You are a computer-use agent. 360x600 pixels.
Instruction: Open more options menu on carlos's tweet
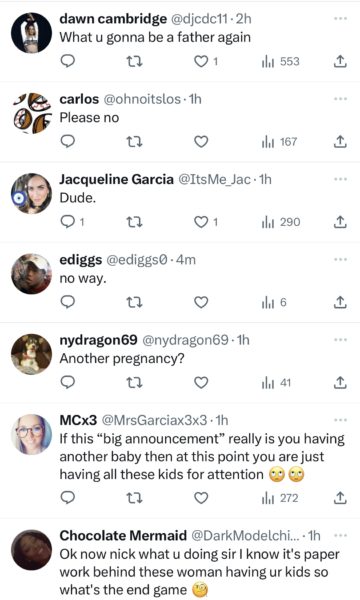click(x=340, y=99)
